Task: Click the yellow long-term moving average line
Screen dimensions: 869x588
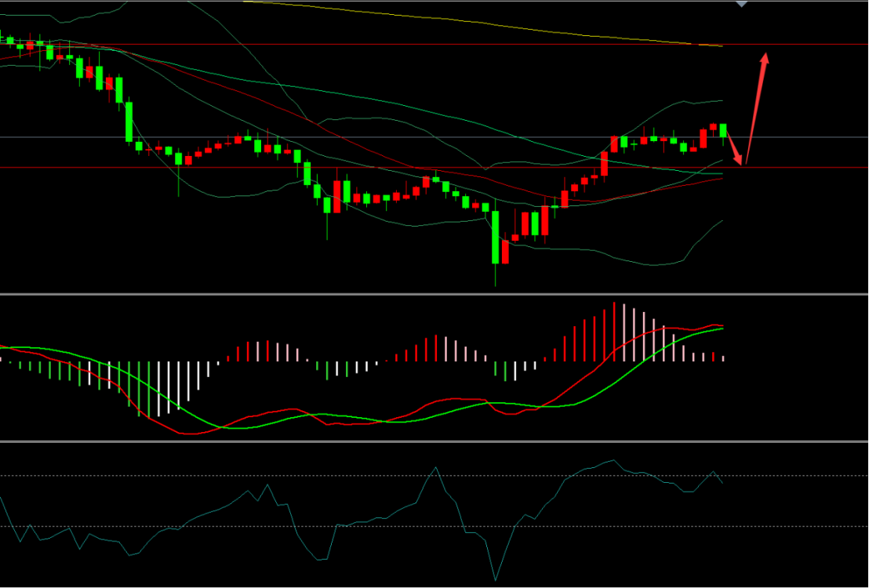Action: pyautogui.click(x=482, y=23)
